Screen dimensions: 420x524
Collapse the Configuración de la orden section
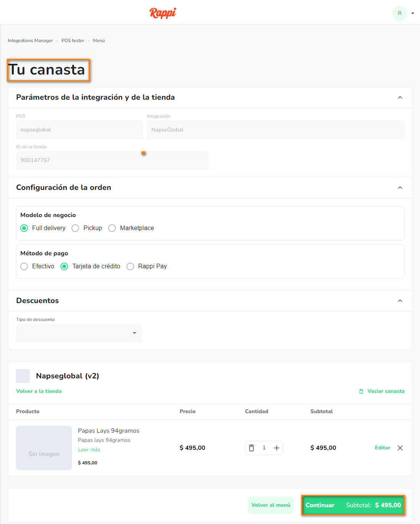[x=400, y=188]
